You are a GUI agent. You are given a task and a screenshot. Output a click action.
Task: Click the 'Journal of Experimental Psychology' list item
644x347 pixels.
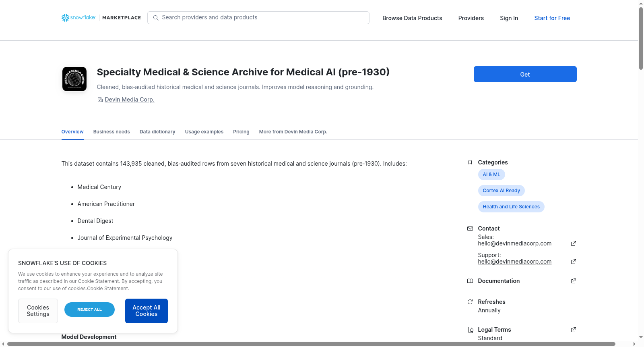pos(125,238)
